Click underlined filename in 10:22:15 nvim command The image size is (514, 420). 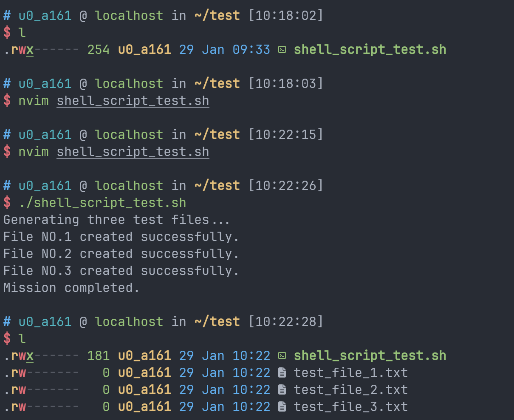click(x=133, y=152)
